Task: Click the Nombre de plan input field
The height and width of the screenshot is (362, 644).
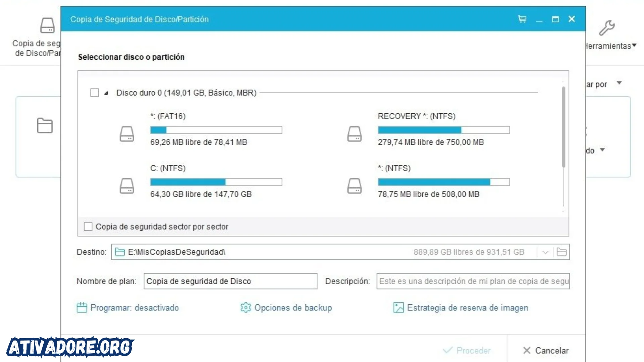Action: pos(230,281)
